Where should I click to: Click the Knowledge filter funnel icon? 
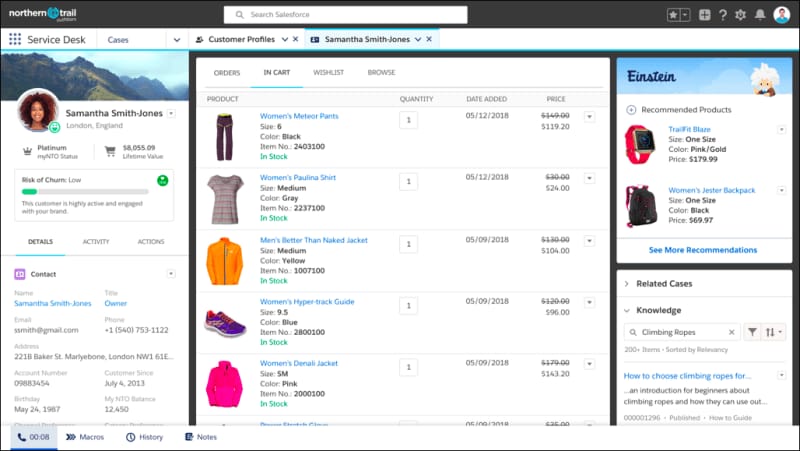click(752, 332)
